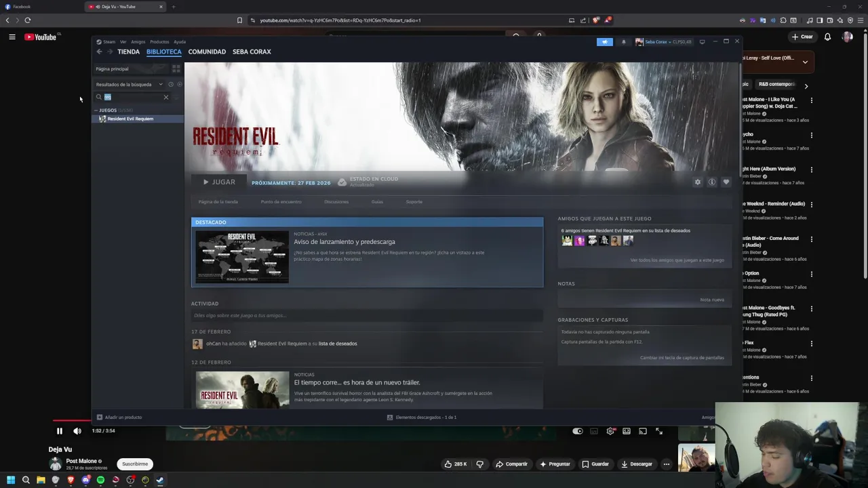Pause the YouTube video
Screen dimensions: 868x488
pyautogui.click(x=60, y=431)
